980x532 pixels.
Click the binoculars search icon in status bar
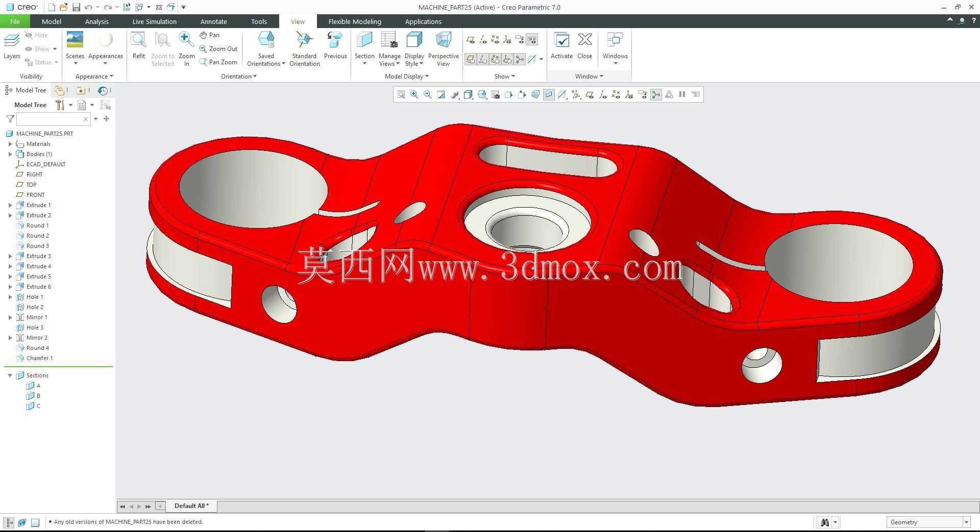point(825,522)
